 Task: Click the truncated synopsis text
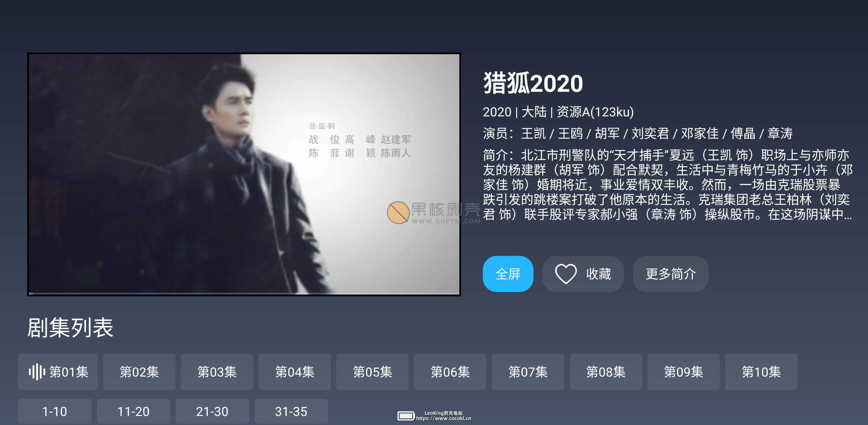pos(668,185)
